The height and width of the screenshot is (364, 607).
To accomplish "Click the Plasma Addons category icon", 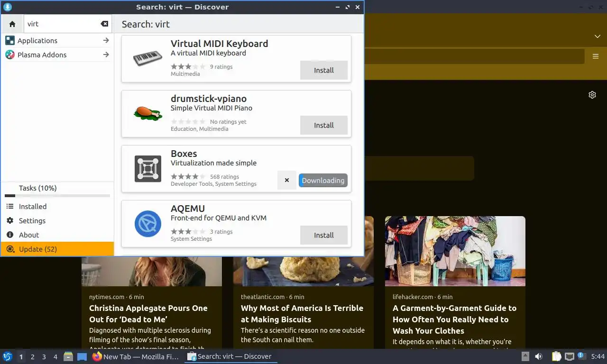I will pyautogui.click(x=10, y=55).
